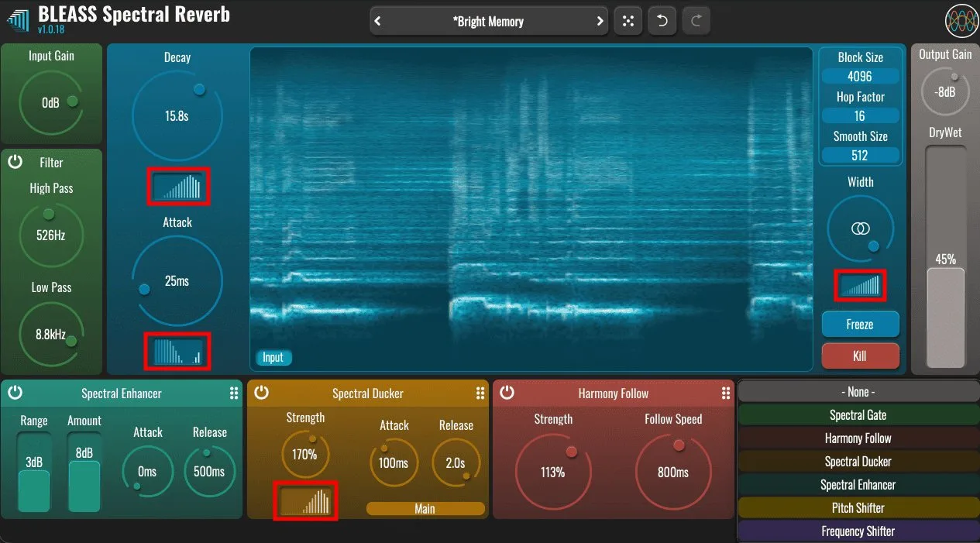Go to the previous preset with left arrow
980x543 pixels.
coord(378,22)
